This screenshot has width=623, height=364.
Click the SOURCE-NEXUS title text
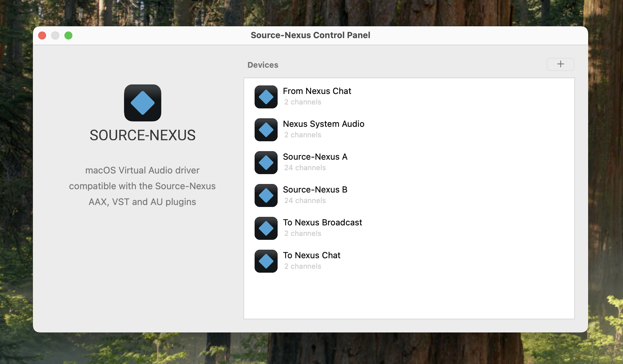[x=142, y=135]
